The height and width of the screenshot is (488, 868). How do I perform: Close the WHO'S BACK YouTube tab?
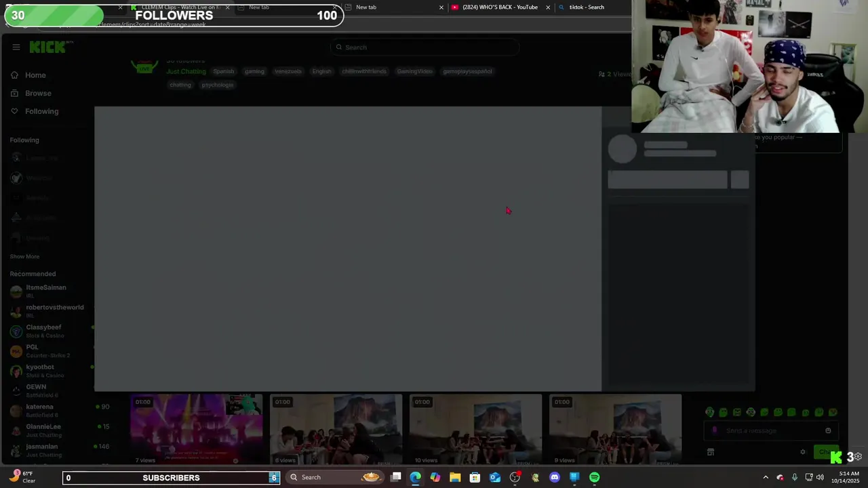pos(548,7)
